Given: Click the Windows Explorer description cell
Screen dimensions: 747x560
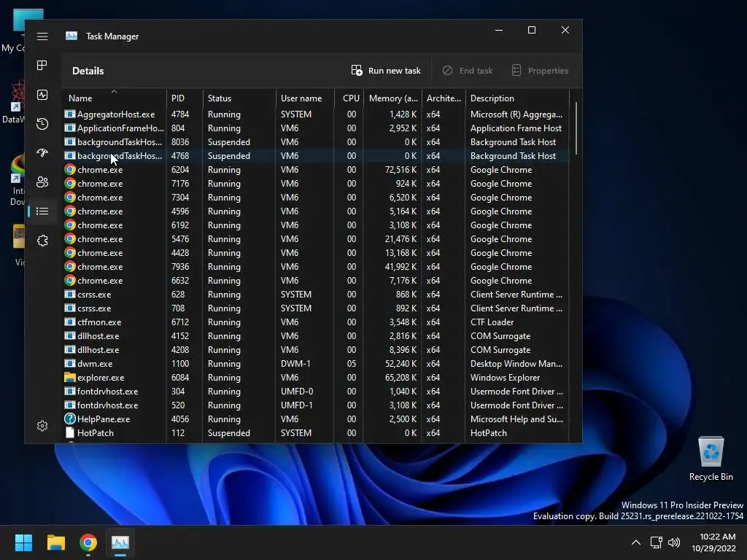Looking at the screenshot, I should pyautogui.click(x=505, y=378).
